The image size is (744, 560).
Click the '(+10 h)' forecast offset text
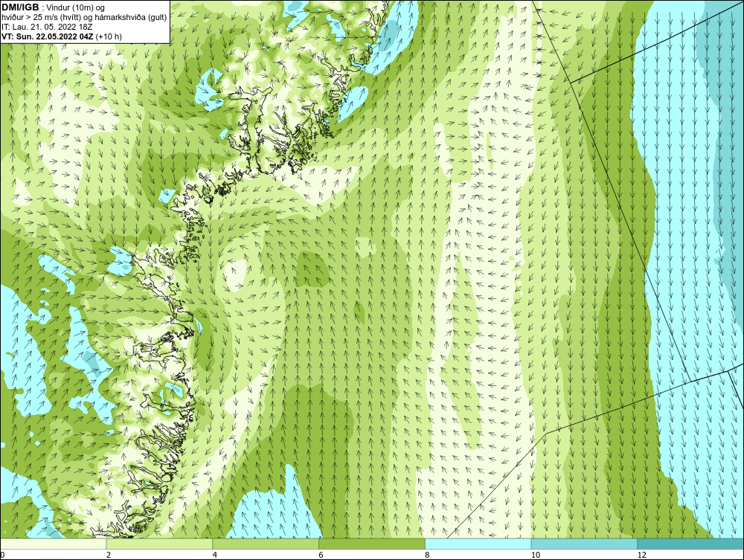tap(109, 36)
